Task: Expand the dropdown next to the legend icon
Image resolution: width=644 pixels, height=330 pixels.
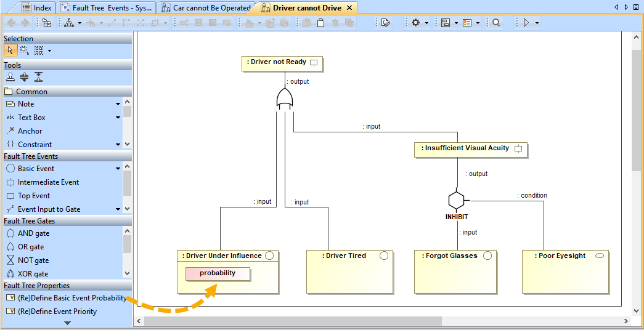Action: (x=478, y=23)
